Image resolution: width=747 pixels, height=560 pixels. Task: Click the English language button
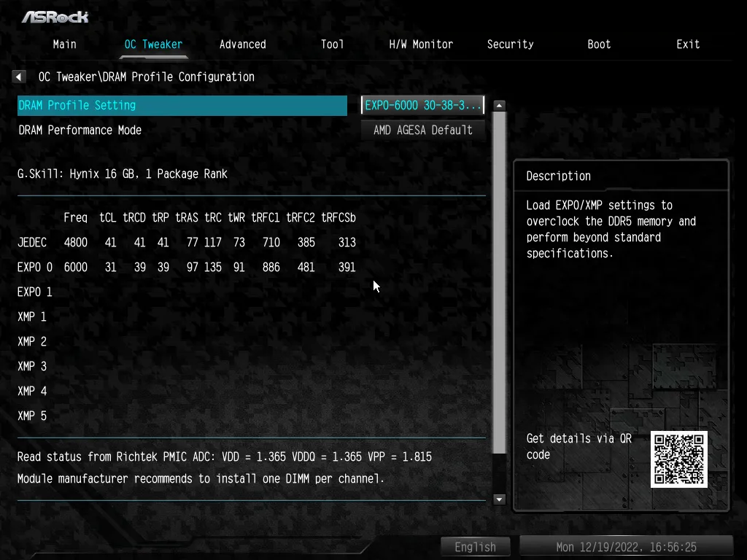(x=476, y=547)
